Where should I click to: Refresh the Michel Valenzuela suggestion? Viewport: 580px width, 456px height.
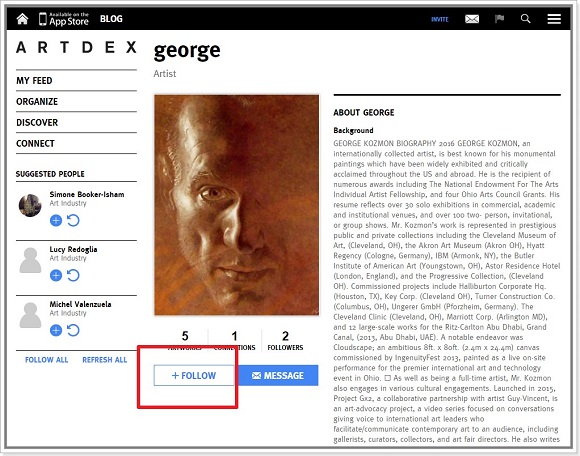(x=73, y=330)
